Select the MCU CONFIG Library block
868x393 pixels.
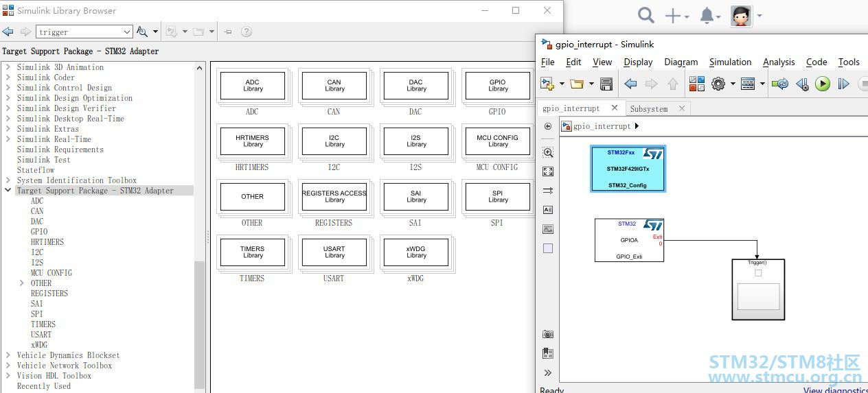click(497, 141)
